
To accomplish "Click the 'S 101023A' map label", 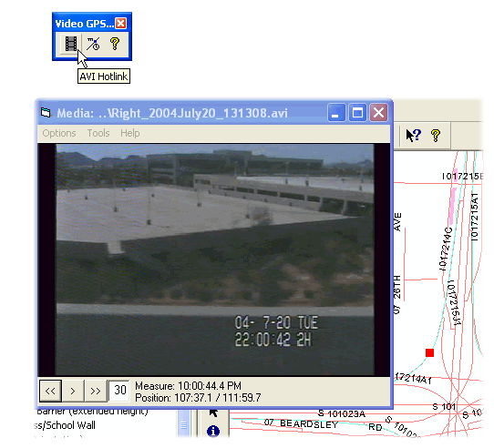I will 342,413.
